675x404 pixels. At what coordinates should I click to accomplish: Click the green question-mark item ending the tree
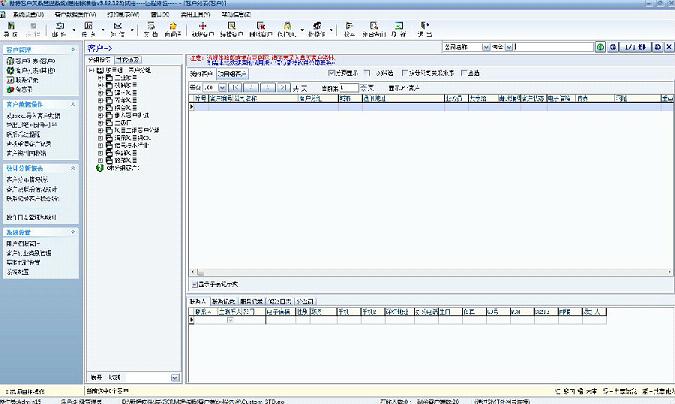[100, 168]
